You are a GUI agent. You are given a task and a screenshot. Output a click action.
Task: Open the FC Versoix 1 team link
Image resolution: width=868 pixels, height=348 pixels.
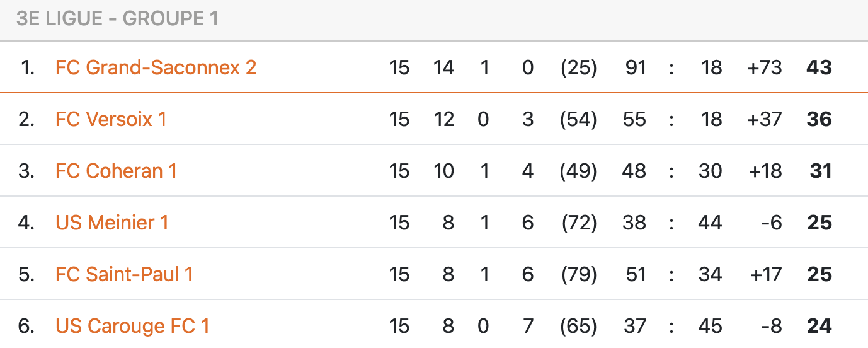(x=111, y=119)
